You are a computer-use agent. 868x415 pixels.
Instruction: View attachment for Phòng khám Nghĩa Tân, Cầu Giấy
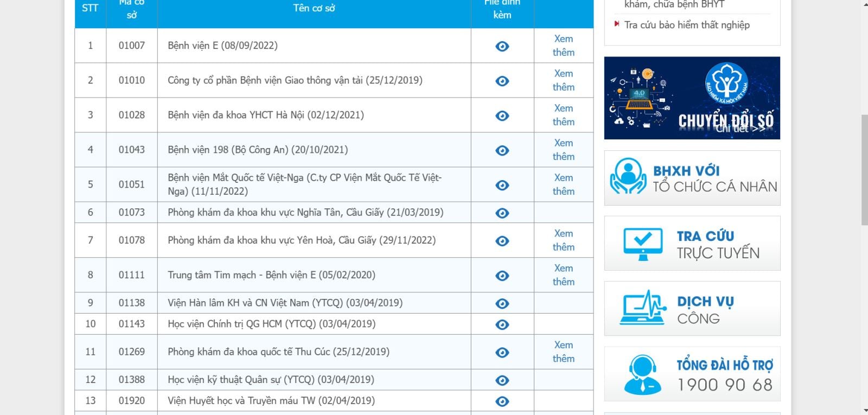[502, 213]
